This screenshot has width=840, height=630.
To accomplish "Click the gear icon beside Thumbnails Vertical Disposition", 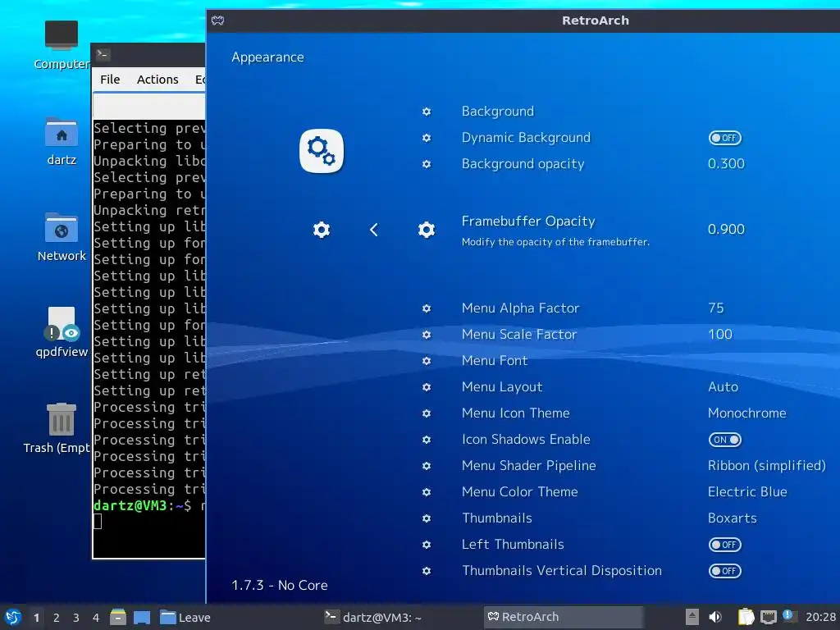I will pos(427,571).
